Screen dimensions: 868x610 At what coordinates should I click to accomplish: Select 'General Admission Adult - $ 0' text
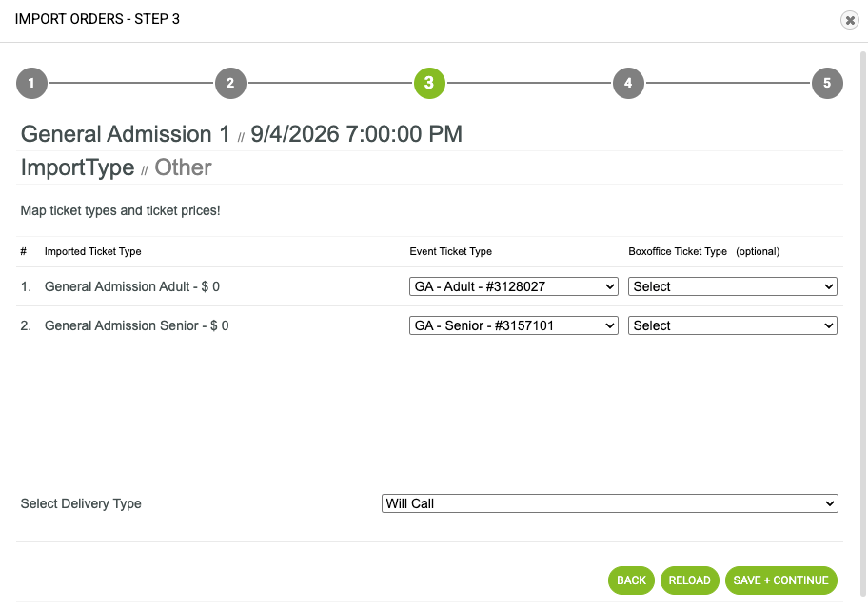tap(131, 286)
